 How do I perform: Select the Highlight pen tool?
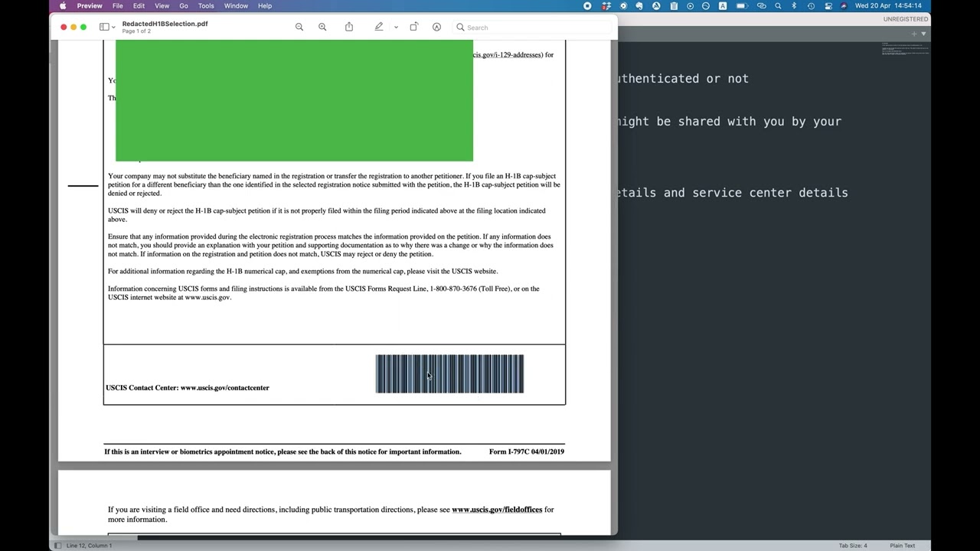click(x=378, y=27)
